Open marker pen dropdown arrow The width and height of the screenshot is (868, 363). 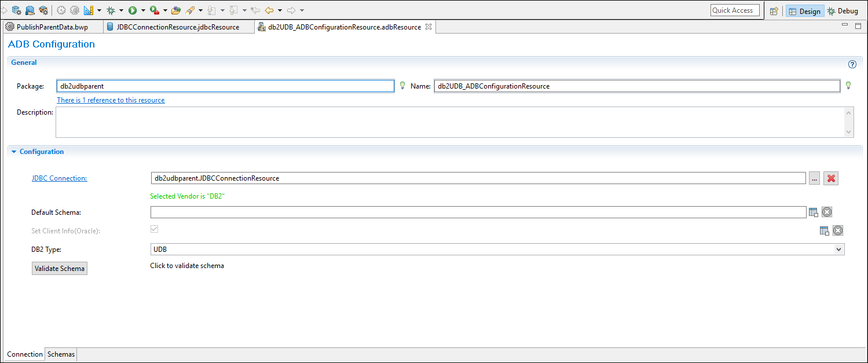200,10
